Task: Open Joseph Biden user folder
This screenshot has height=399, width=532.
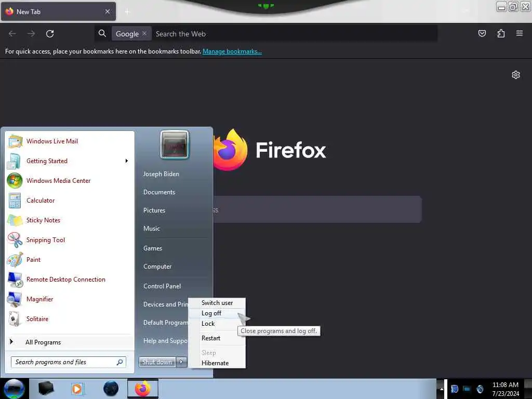Action: (161, 174)
